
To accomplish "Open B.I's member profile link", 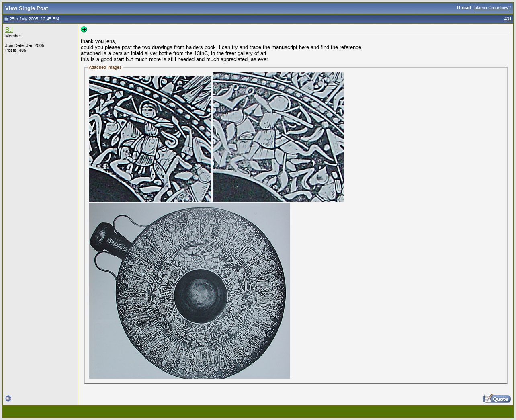I will (x=9, y=29).
